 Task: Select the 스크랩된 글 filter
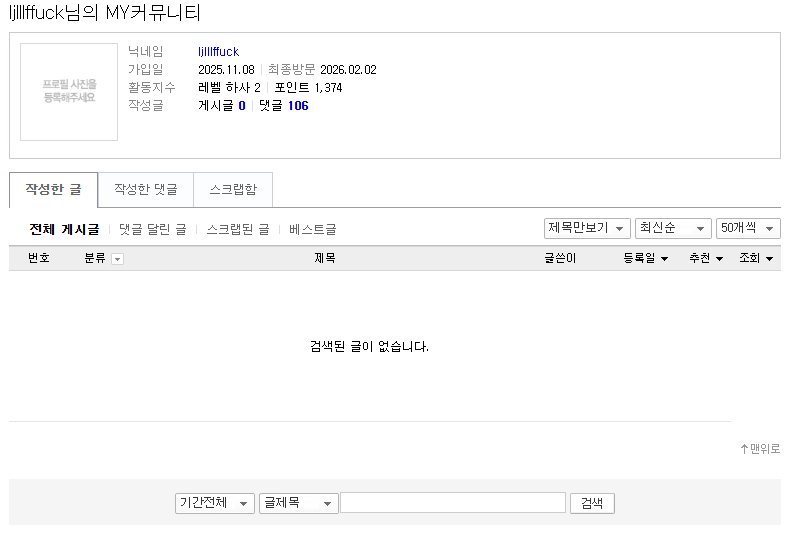(238, 229)
